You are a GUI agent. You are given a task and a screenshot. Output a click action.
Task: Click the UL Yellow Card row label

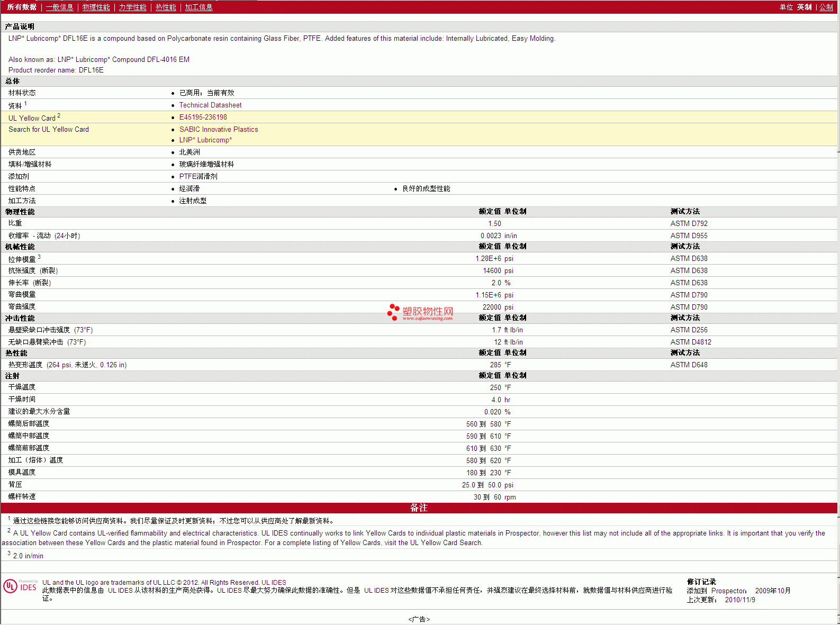tap(32, 118)
